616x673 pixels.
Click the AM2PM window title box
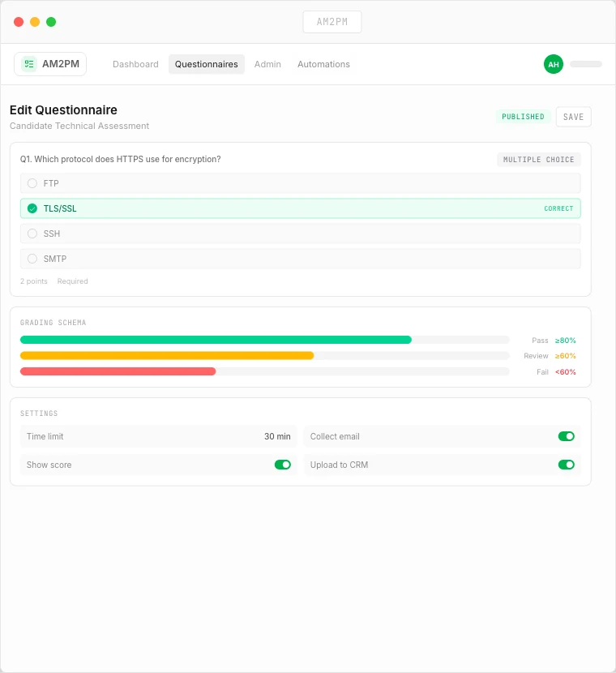pos(332,22)
